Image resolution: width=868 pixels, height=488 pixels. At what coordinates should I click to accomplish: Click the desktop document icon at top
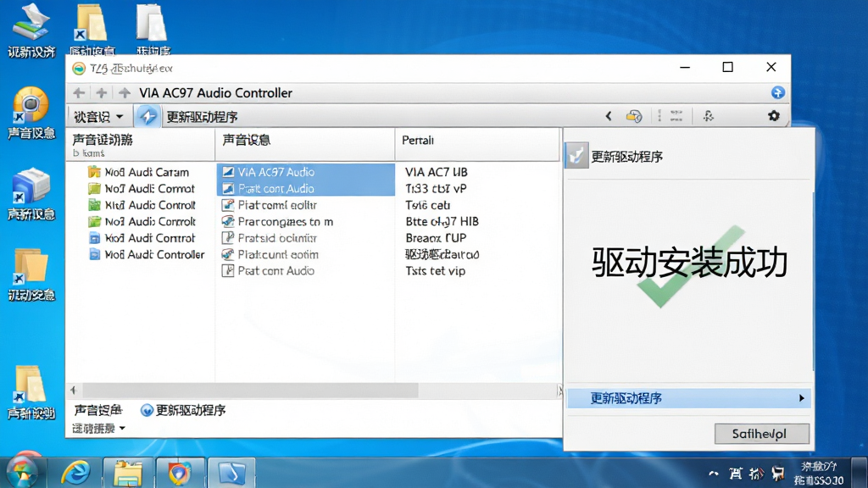click(153, 30)
